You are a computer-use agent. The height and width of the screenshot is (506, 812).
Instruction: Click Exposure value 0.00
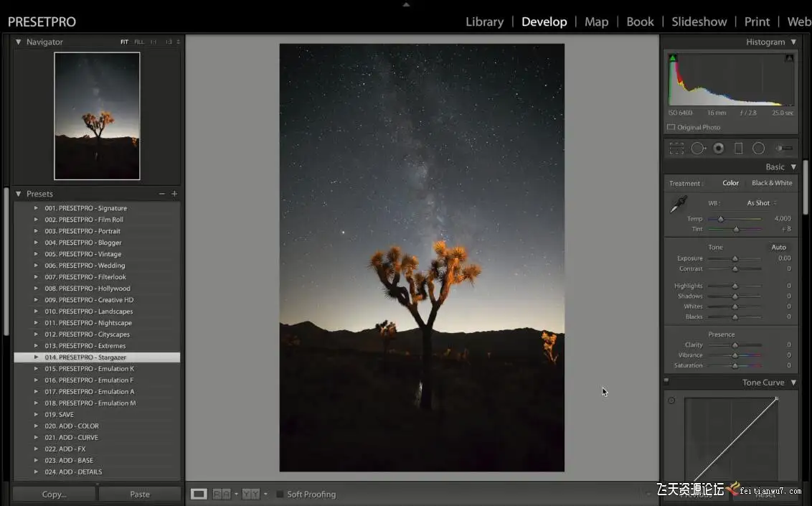point(785,258)
